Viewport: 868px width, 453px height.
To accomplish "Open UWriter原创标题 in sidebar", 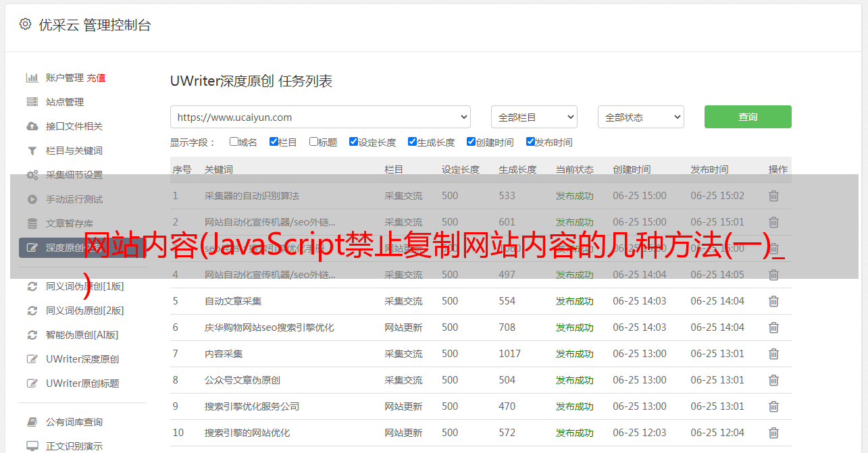I will click(x=82, y=383).
